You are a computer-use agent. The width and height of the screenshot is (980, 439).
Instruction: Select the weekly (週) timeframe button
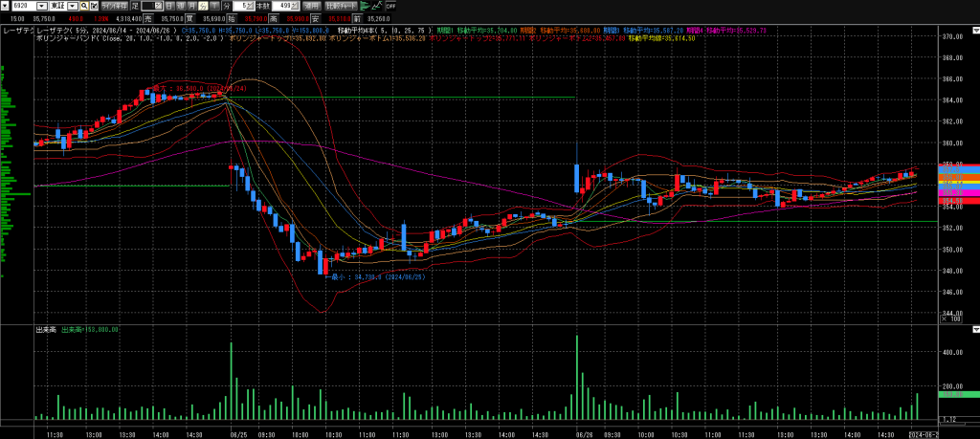[180, 6]
